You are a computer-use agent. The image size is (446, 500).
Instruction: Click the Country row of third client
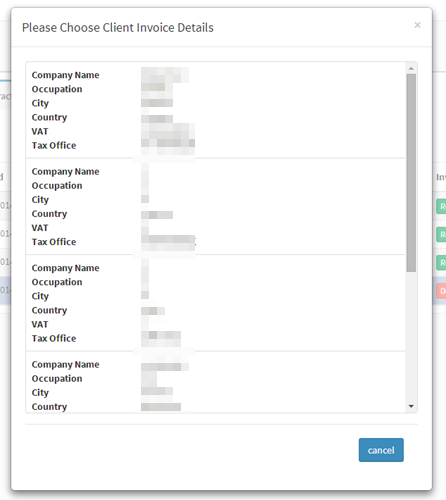(x=215, y=310)
